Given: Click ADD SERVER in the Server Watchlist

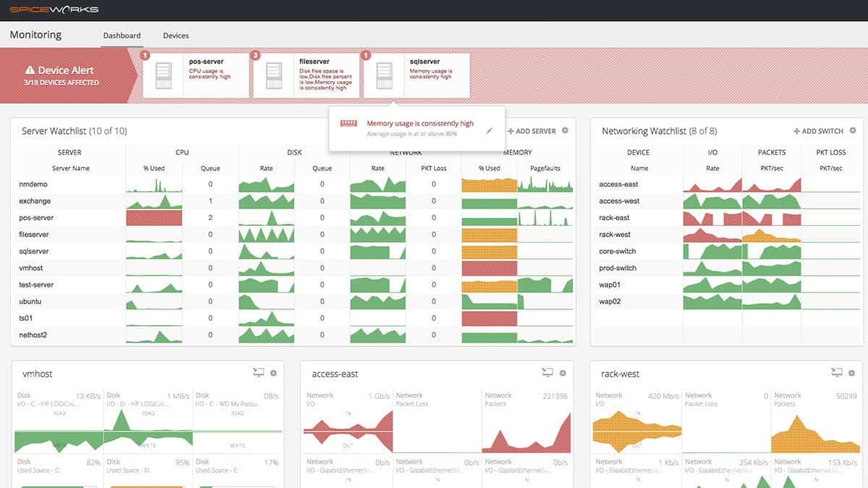Looking at the screenshot, I should point(533,131).
